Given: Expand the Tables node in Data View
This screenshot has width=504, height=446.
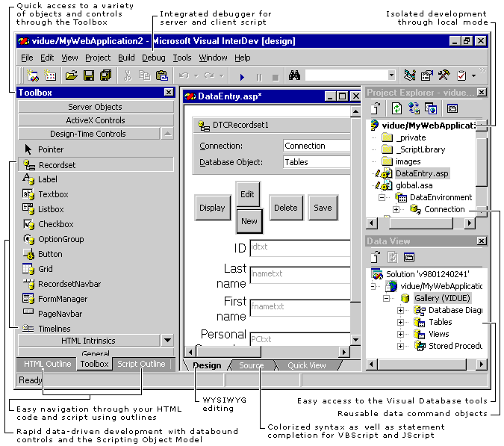Looking at the screenshot, I should coord(400,322).
